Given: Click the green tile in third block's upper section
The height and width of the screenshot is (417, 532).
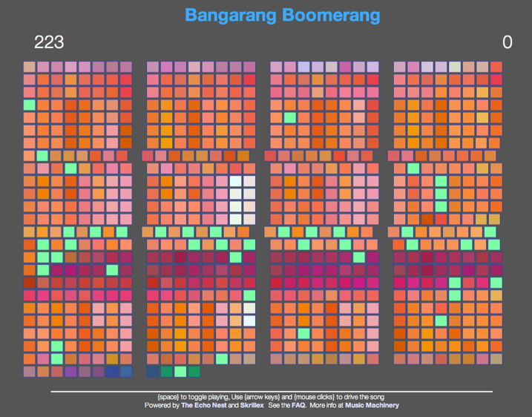Looking at the screenshot, I should pos(290,117).
